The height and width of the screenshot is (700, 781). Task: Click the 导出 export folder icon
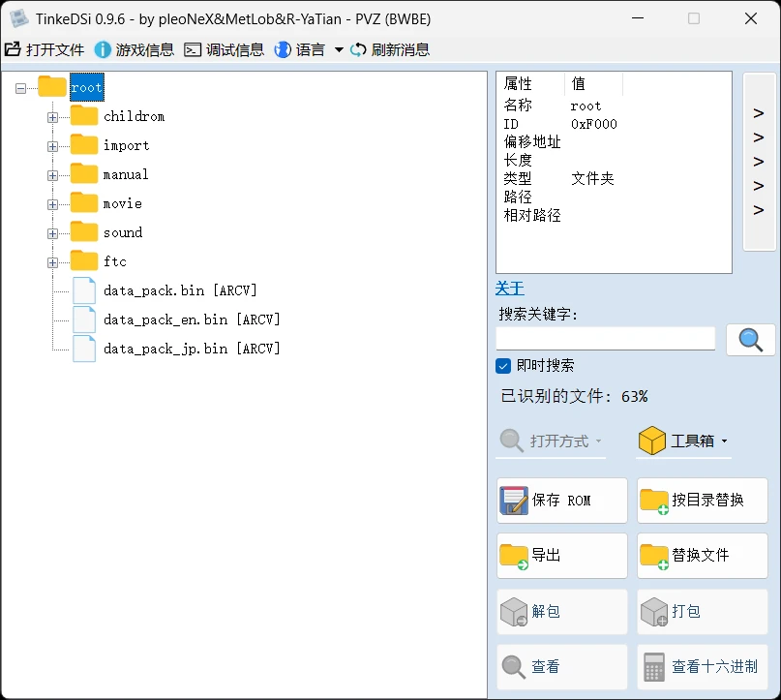pos(514,556)
